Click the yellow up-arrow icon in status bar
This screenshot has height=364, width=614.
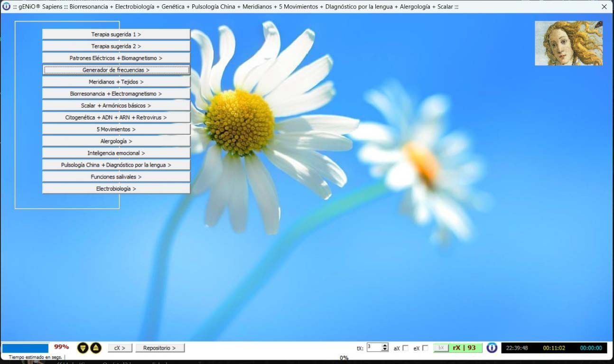pyautogui.click(x=96, y=348)
